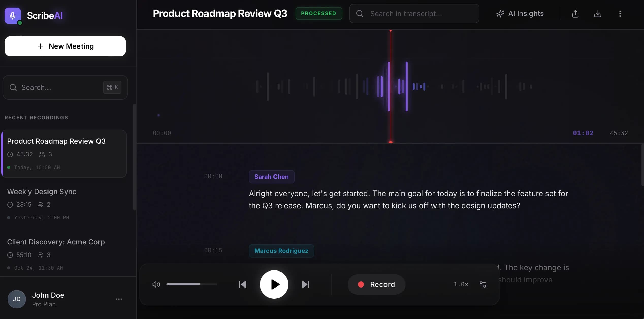Click the share/upload icon in header
This screenshot has width=644, height=319.
575,14
